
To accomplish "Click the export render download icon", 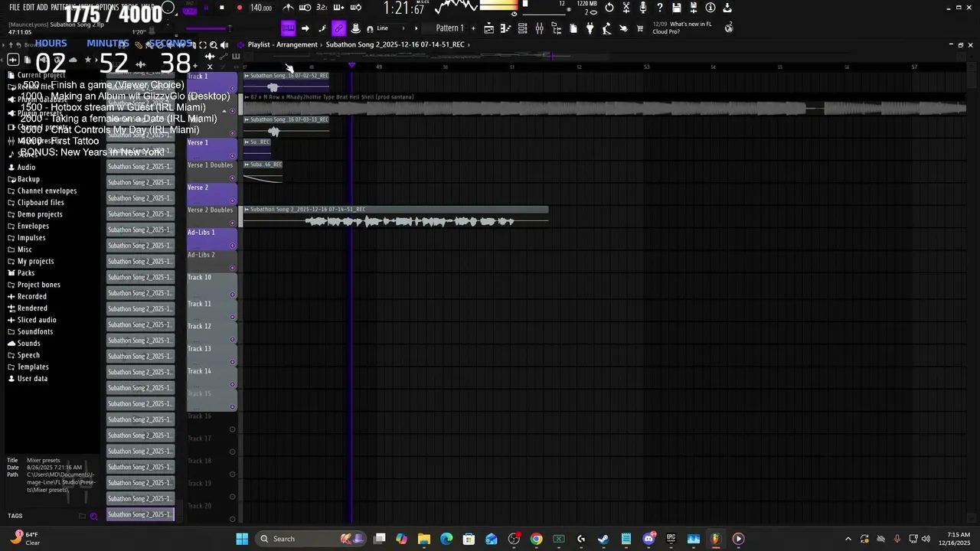I will (x=727, y=8).
